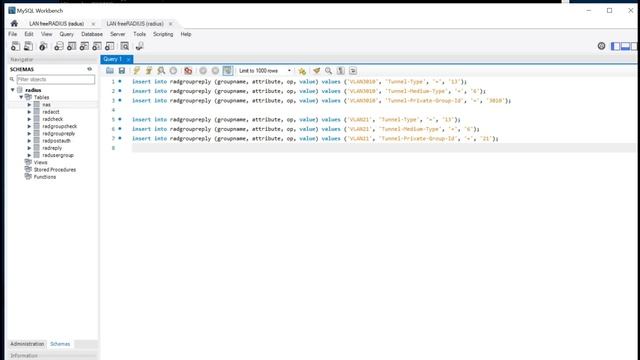Screen dimensions: 640x360
Task: Open search table data tool
Action: point(124,46)
